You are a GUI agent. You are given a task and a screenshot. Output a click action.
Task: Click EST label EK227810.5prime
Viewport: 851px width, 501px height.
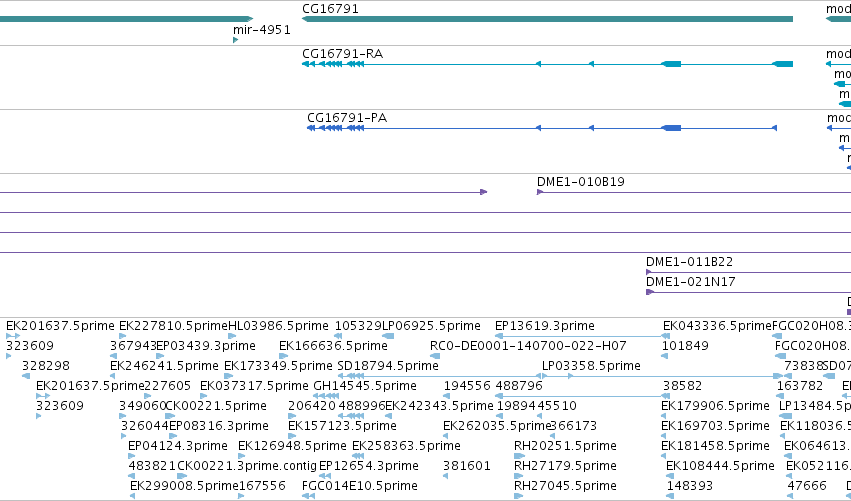173,326
